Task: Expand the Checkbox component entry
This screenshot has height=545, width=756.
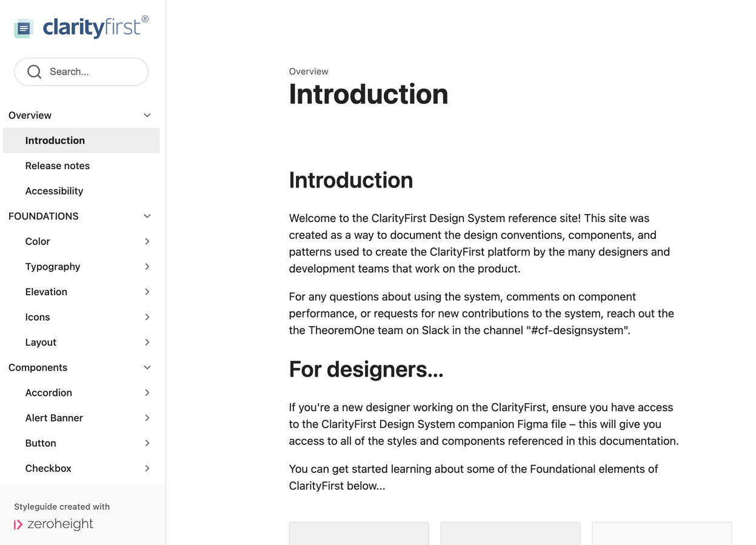Action: pos(147,468)
